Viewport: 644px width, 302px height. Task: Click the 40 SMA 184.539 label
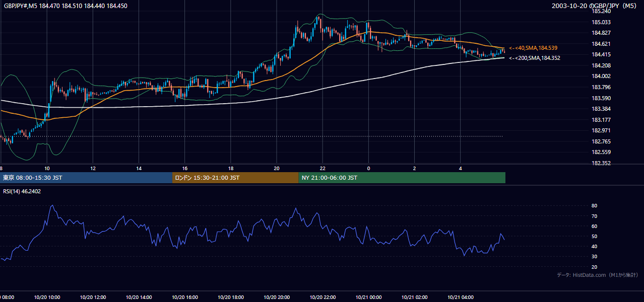[x=533, y=48]
